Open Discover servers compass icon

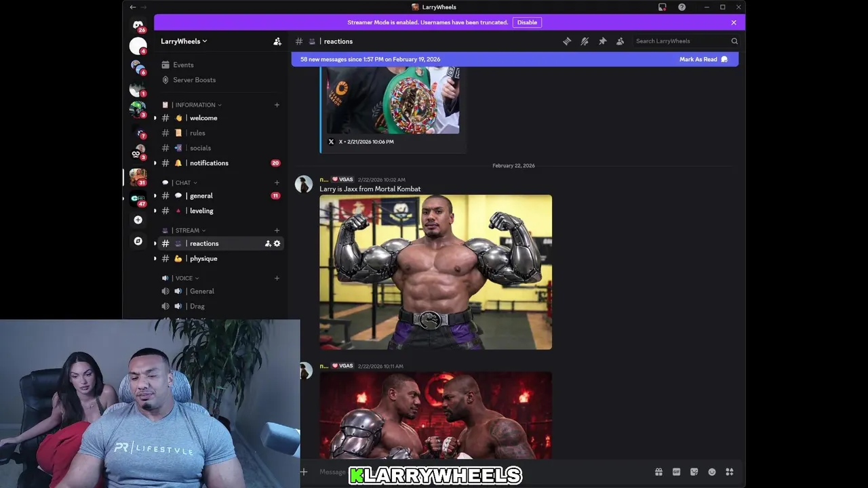coord(138,241)
